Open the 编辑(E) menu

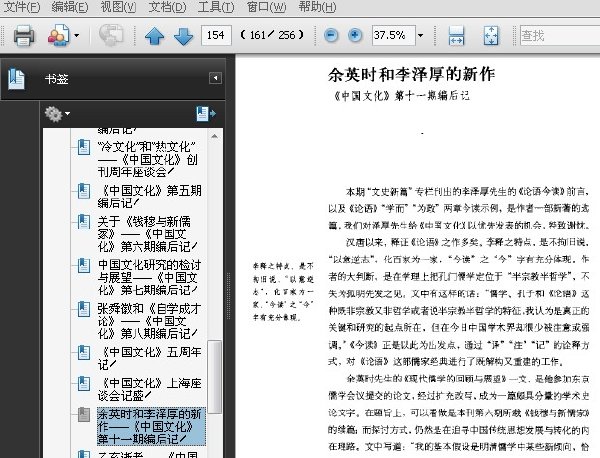pos(70,7)
